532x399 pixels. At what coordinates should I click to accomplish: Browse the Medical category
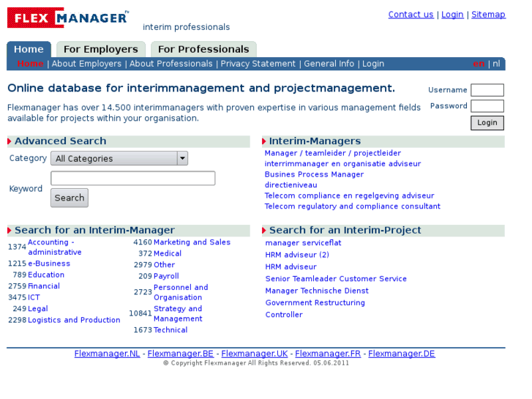[x=168, y=253]
